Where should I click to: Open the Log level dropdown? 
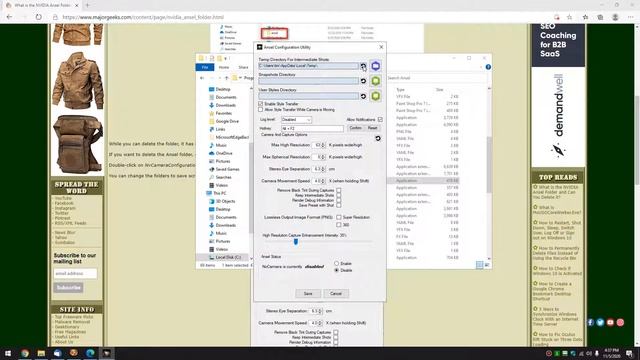pos(296,120)
